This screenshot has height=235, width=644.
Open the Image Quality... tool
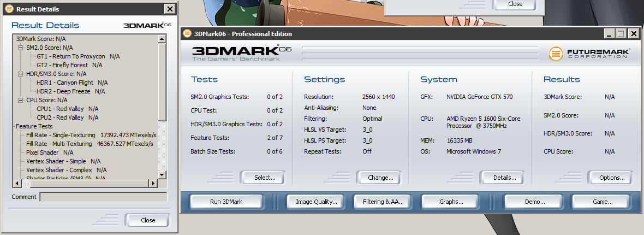317,202
